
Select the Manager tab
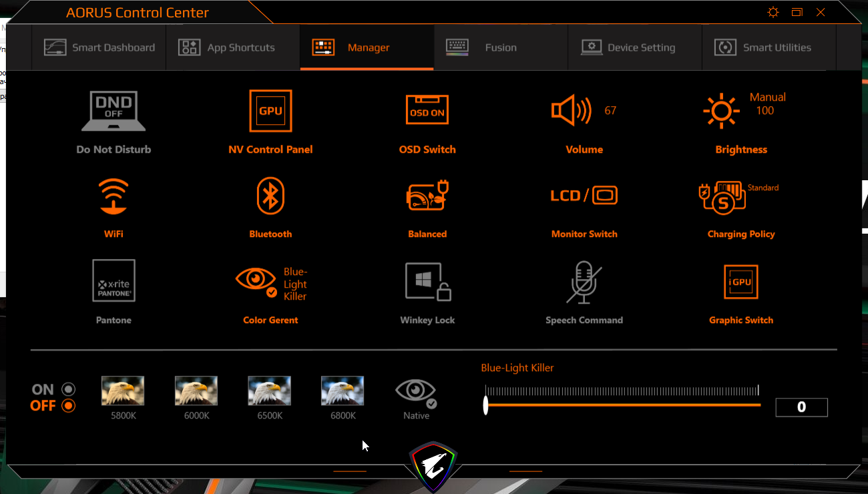point(367,47)
